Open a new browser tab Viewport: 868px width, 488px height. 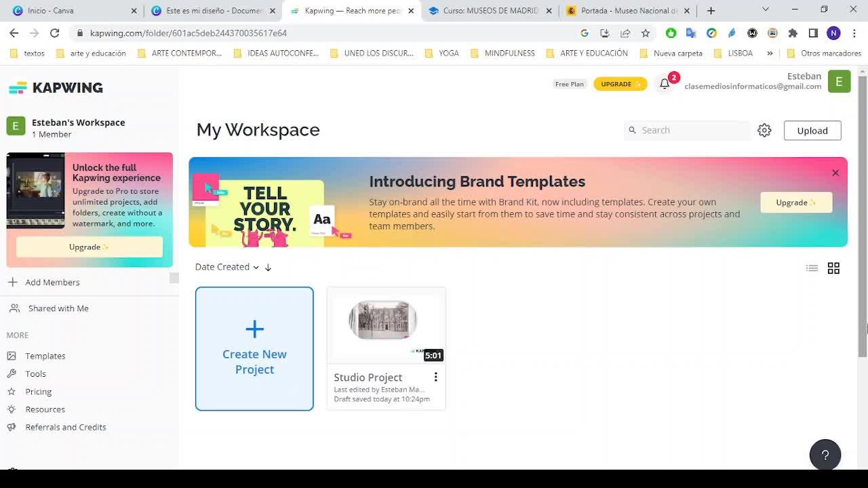[711, 11]
